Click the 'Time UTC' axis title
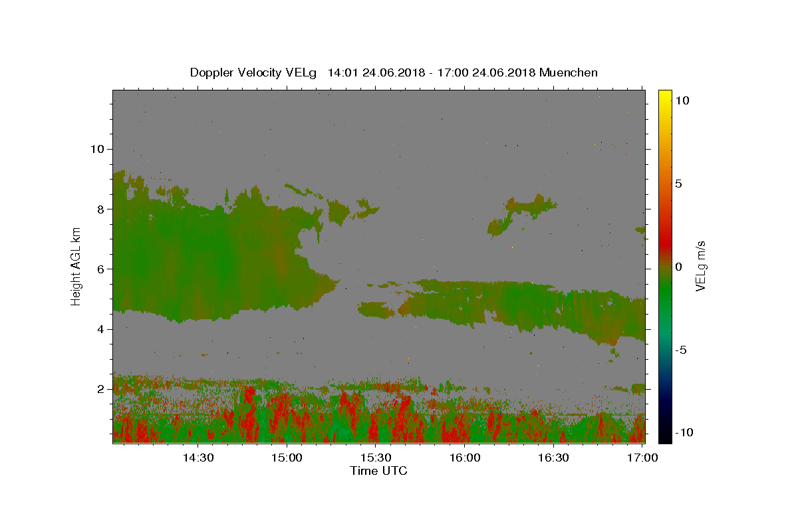Image resolution: width=798 pixels, height=532 pixels. point(378,471)
